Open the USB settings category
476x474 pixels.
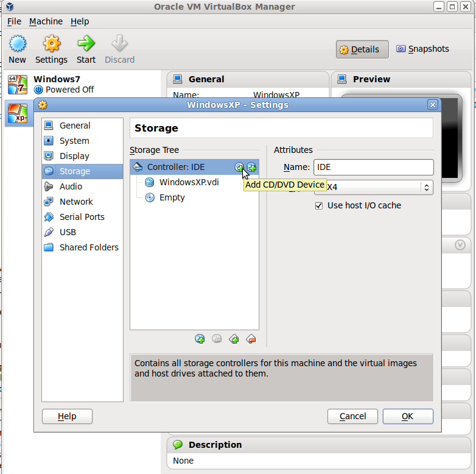click(82, 232)
